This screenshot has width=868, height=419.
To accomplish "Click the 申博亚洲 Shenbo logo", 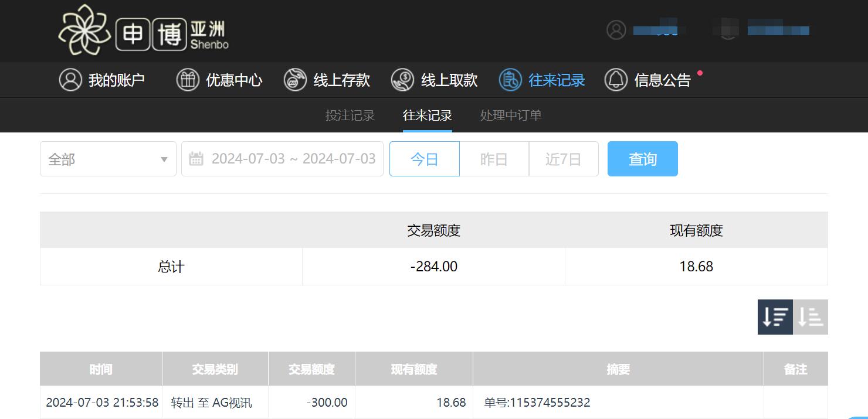I will point(144,30).
